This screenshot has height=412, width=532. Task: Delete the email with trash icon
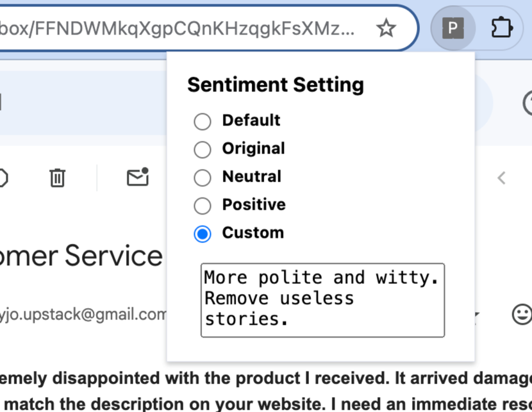[58, 177]
